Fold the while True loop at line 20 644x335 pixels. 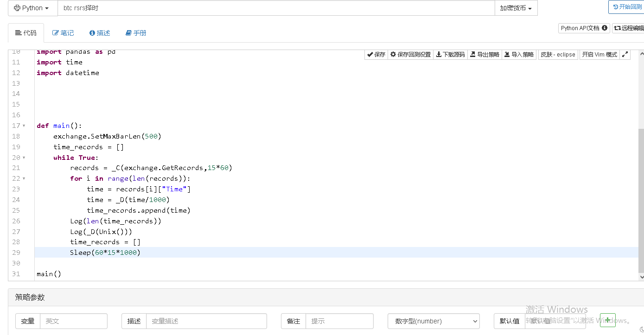click(x=24, y=158)
